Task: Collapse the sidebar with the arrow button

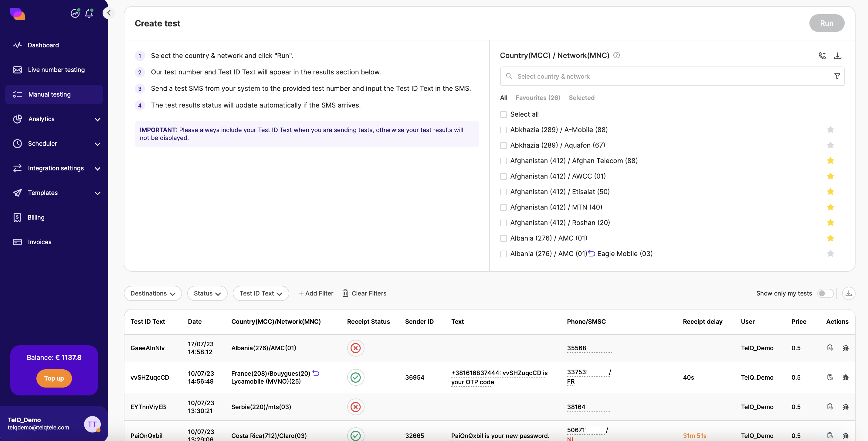Action: [109, 13]
